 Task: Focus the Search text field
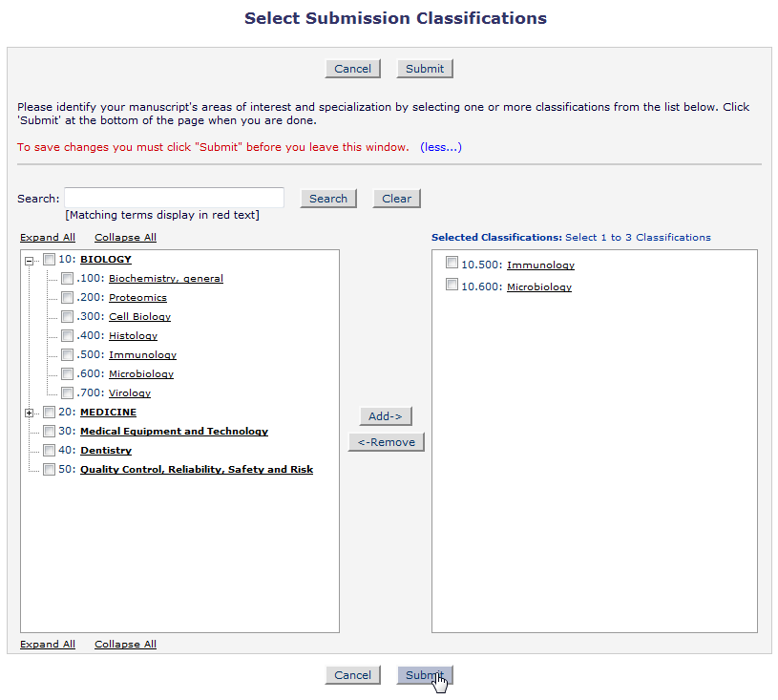(174, 198)
